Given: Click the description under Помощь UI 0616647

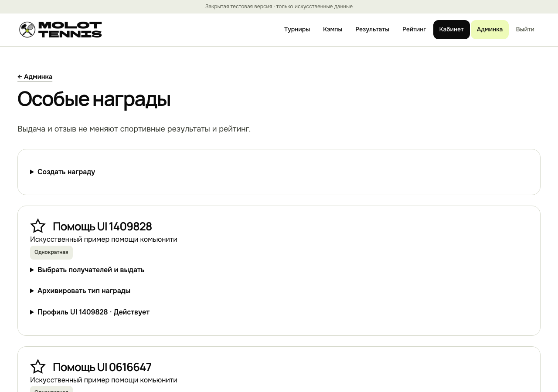Looking at the screenshot, I should click(x=104, y=380).
